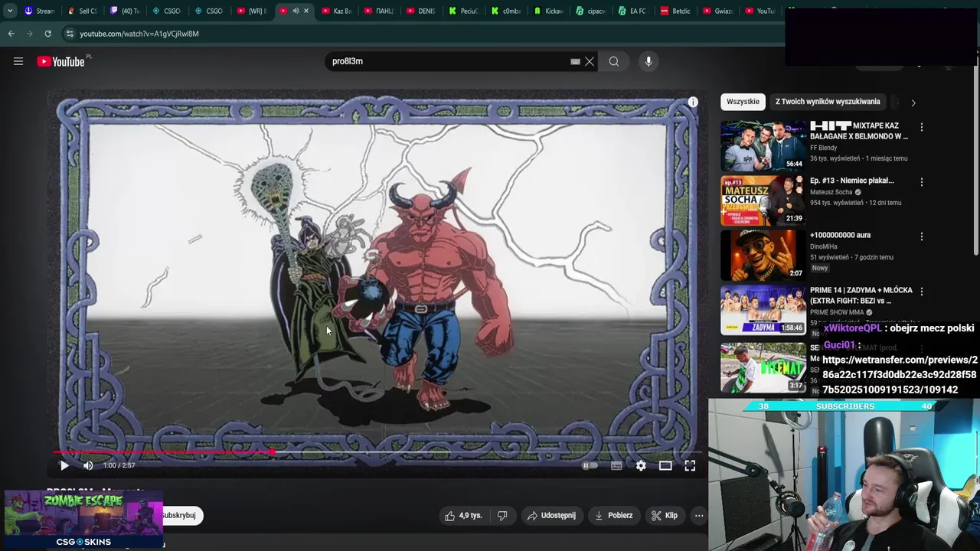Close the active YouTube tab
The image size is (980, 551).
pyautogui.click(x=306, y=11)
